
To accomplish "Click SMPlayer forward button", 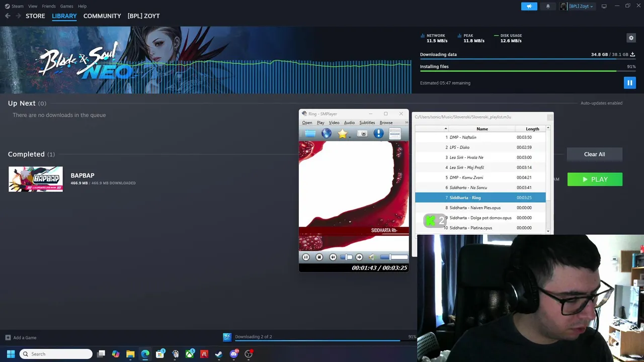I will 359,257.
